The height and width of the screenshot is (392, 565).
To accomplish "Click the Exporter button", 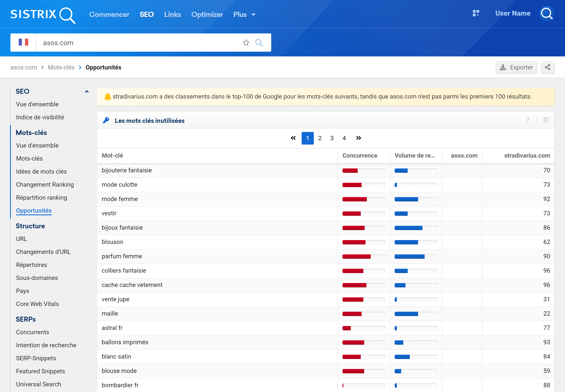I will [516, 67].
